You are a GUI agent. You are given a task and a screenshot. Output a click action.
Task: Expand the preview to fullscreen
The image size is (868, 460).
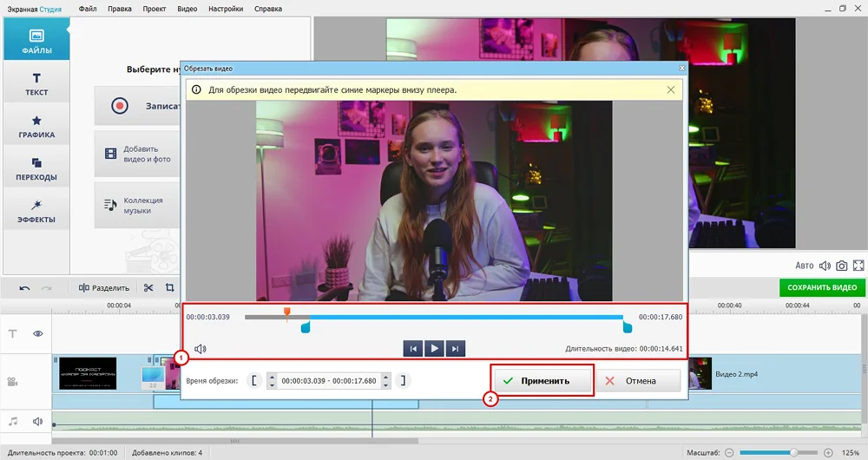tap(858, 266)
